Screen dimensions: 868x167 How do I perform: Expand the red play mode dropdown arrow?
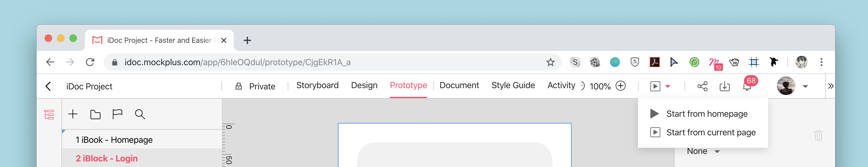click(668, 86)
